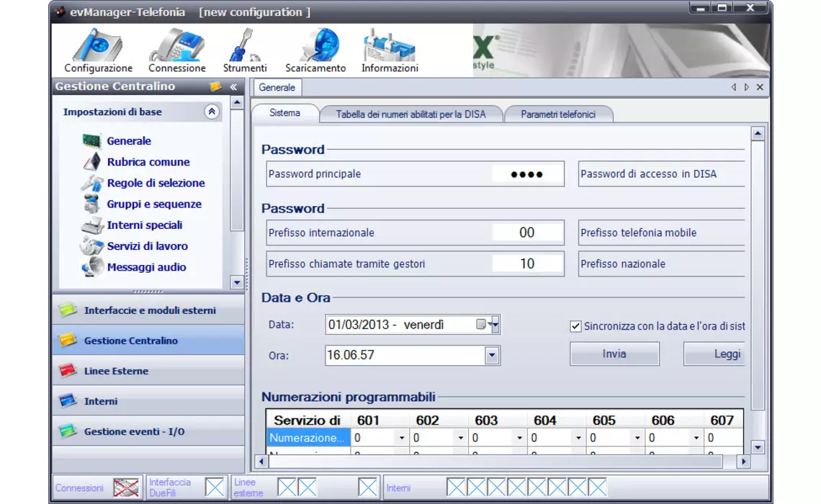
Task: Open the 606 numbering dropdown
Action: [696, 438]
